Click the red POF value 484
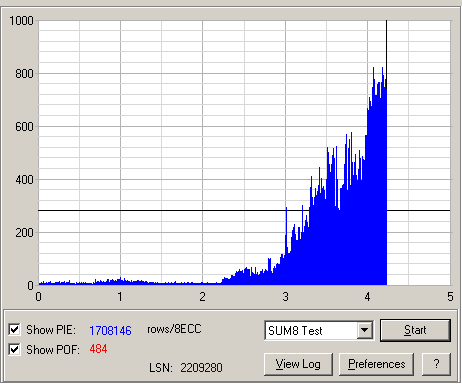This screenshot has height=384, width=462. (x=98, y=349)
